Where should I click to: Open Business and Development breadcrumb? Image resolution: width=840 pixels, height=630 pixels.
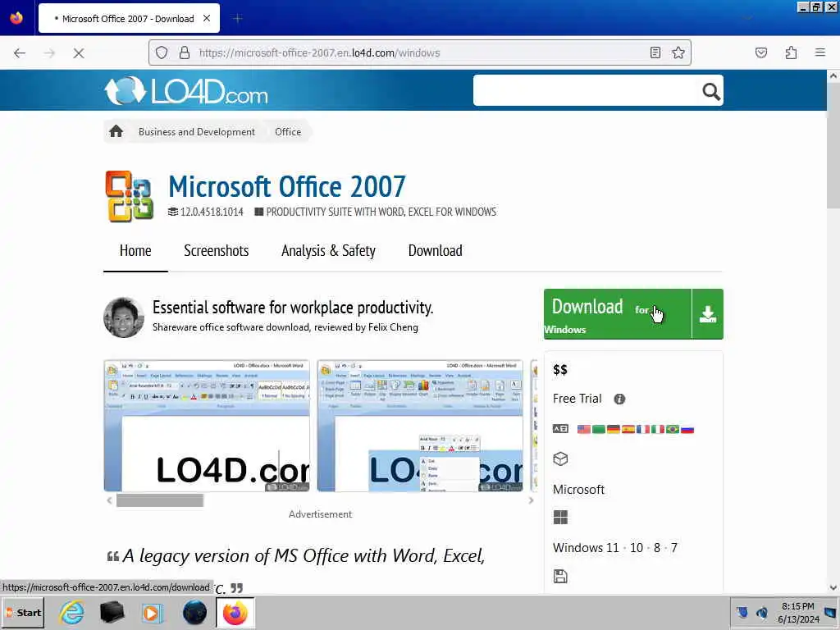197,132
